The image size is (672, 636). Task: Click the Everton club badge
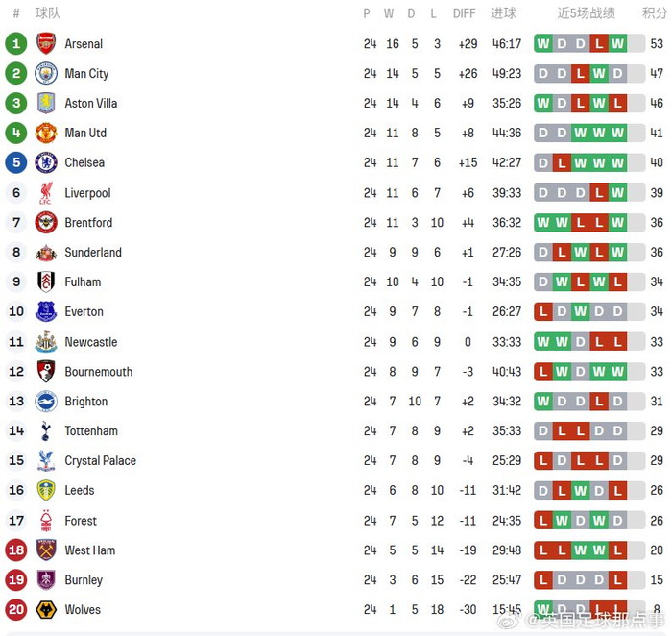pyautogui.click(x=46, y=311)
